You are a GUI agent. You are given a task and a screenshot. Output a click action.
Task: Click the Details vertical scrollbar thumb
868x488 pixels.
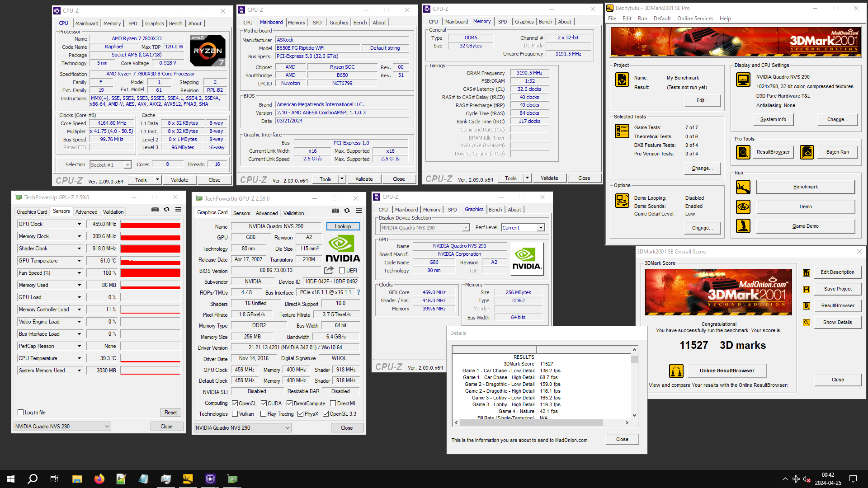pyautogui.click(x=635, y=360)
